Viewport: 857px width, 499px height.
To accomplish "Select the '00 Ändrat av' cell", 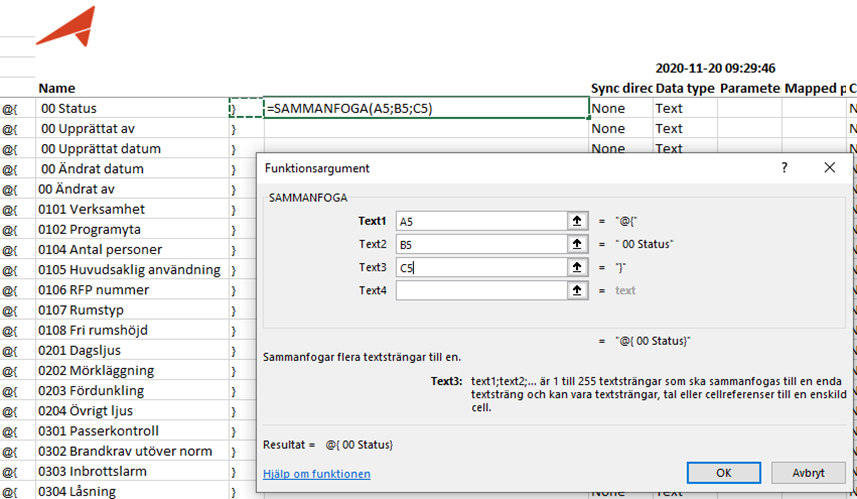I will (132, 189).
